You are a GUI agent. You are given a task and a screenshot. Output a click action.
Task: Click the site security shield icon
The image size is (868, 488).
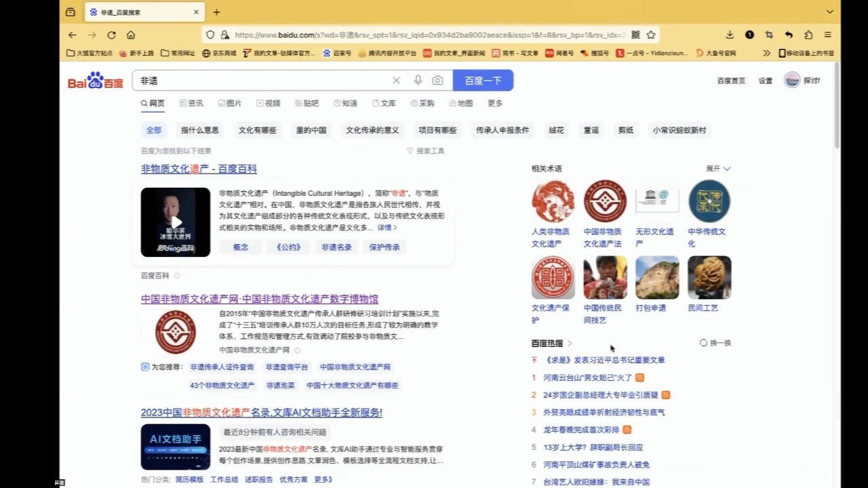click(x=210, y=35)
